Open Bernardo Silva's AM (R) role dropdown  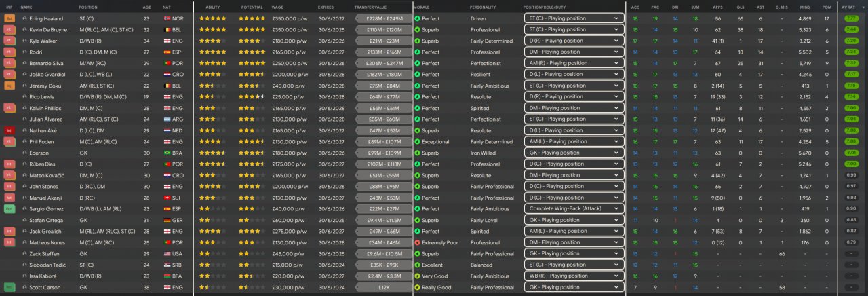click(x=574, y=63)
